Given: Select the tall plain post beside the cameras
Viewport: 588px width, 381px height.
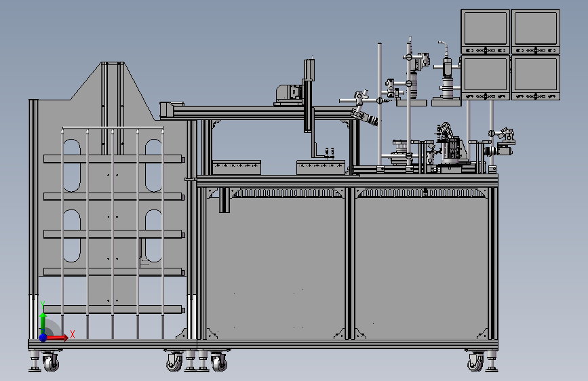Looking at the screenshot, I should 380,105.
